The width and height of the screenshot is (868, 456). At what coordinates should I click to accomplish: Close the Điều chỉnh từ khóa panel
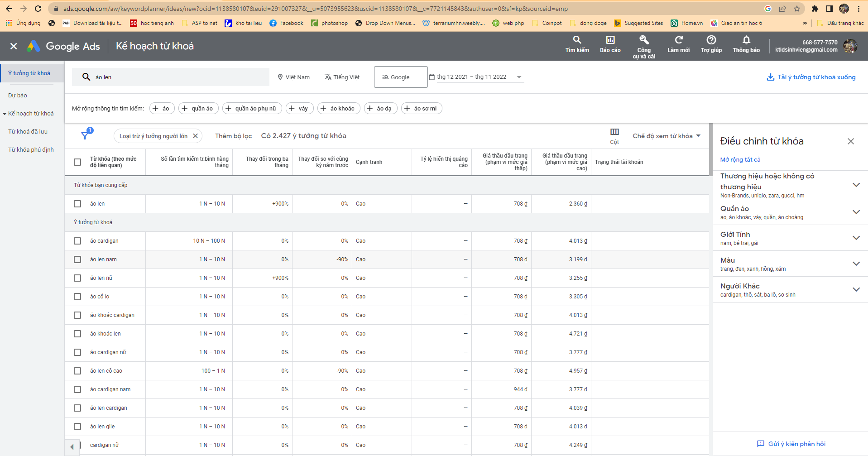pyautogui.click(x=851, y=141)
